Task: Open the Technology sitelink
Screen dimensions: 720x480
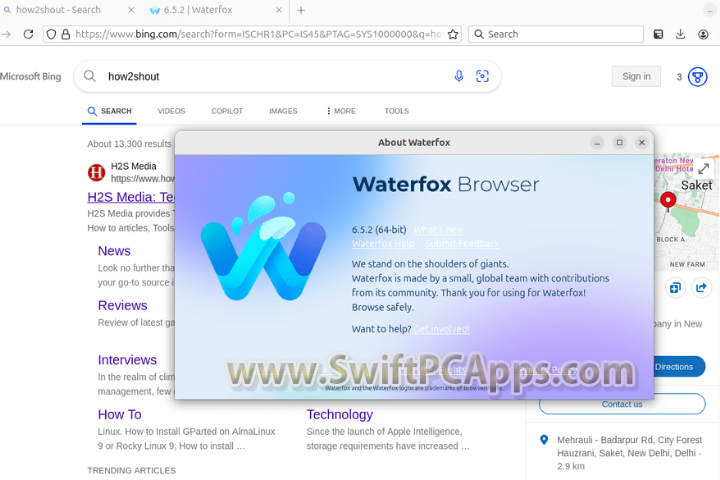Action: pos(340,414)
